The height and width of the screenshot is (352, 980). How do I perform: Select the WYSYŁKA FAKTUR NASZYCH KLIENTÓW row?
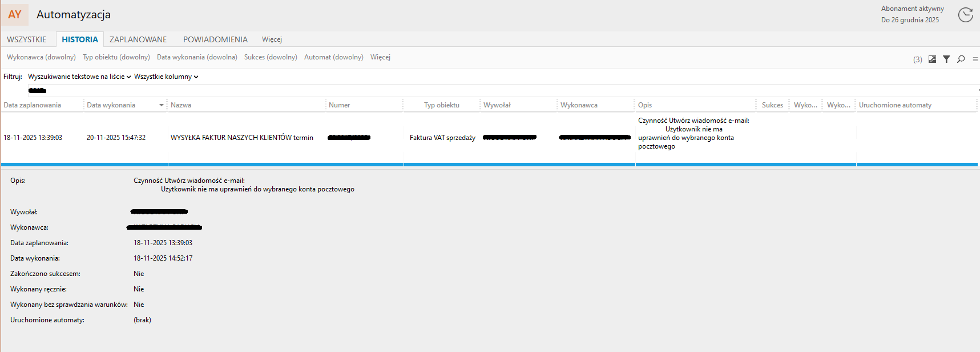pyautogui.click(x=241, y=138)
